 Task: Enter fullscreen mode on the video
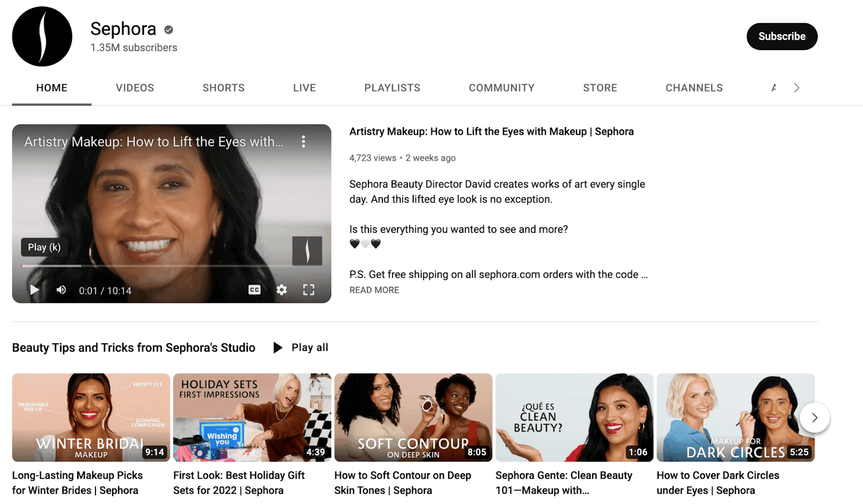pos(309,290)
